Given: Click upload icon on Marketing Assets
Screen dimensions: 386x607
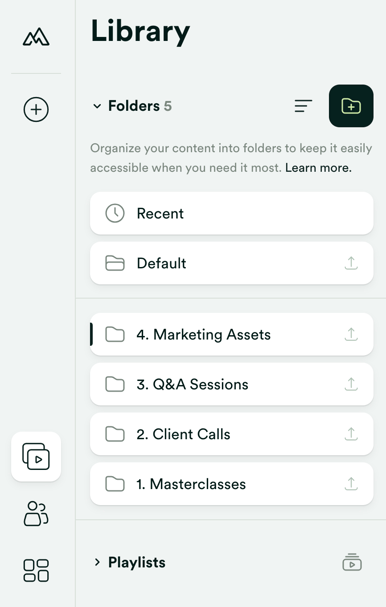Looking at the screenshot, I should [x=351, y=334].
